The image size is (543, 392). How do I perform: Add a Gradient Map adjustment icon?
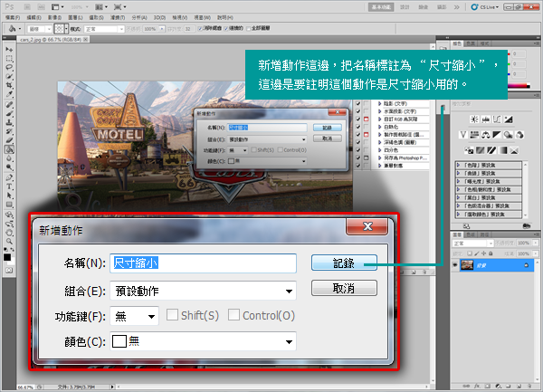click(503, 150)
